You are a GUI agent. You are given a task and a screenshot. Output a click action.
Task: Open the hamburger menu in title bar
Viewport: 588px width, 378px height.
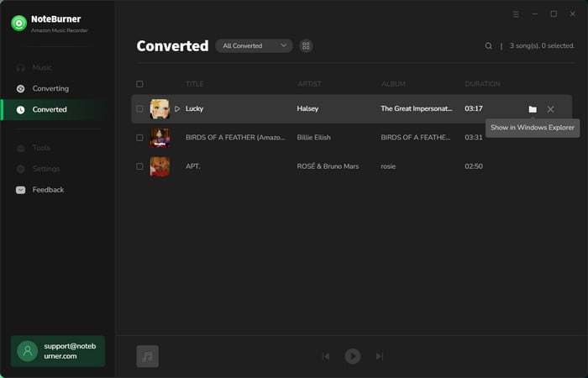516,14
